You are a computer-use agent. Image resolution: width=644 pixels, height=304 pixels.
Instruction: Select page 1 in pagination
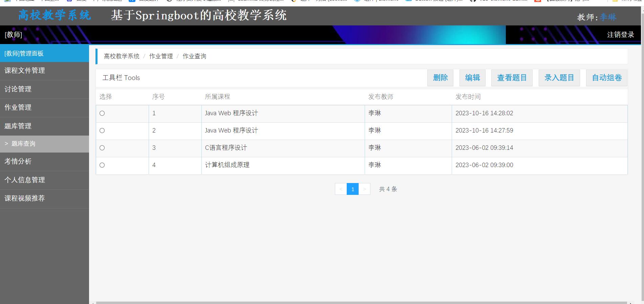tap(352, 189)
